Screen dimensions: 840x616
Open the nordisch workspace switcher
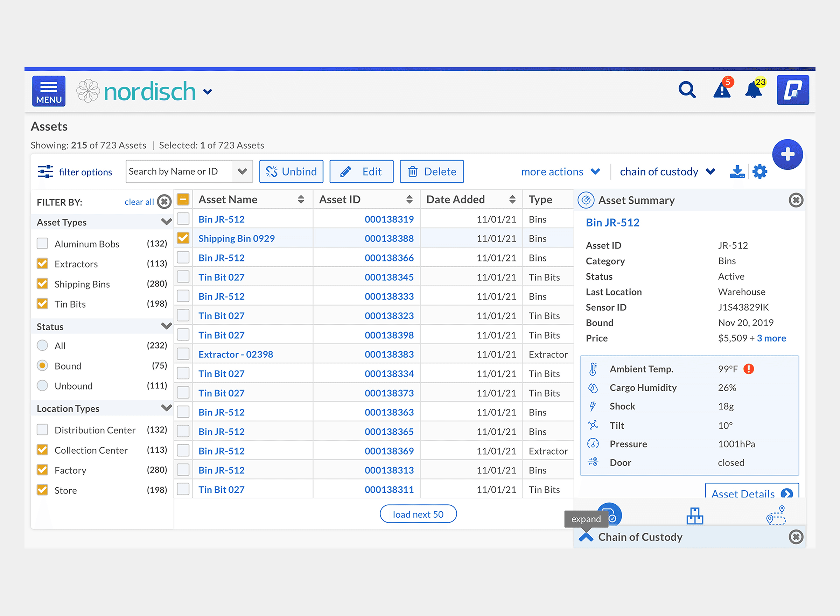tap(208, 91)
